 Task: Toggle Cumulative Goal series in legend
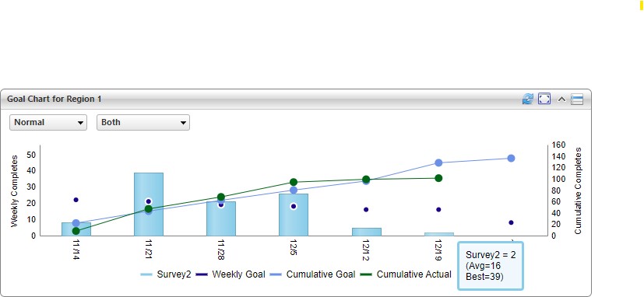[312, 274]
